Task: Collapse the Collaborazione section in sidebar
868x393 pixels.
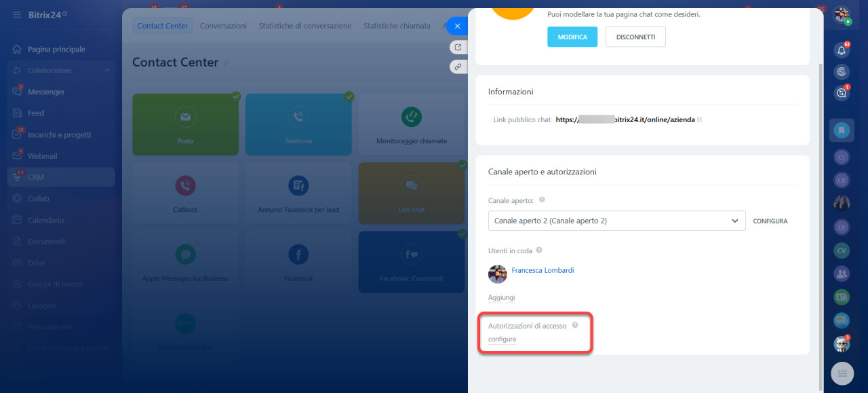Action: click(x=107, y=71)
